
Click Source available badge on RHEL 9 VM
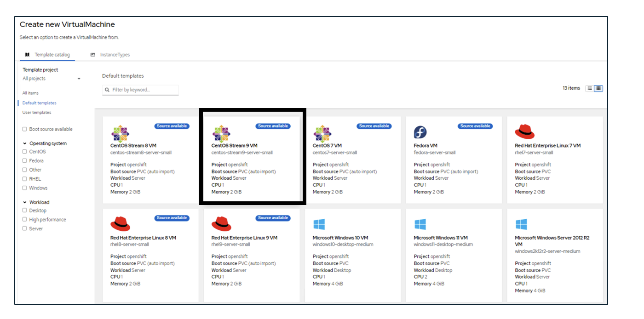tap(273, 218)
